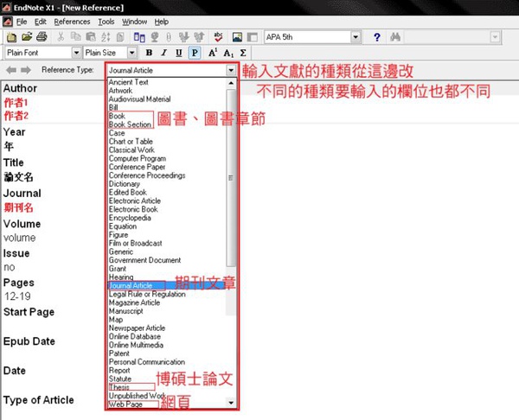Screen dimensions: 519x420
Task: Open the References menu
Action: click(x=72, y=22)
